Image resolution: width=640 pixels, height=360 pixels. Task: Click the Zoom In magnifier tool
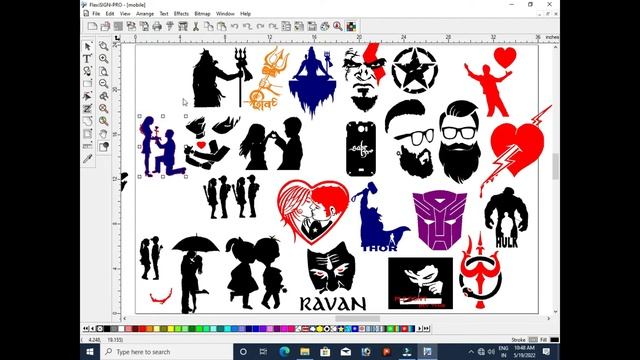[x=104, y=58]
